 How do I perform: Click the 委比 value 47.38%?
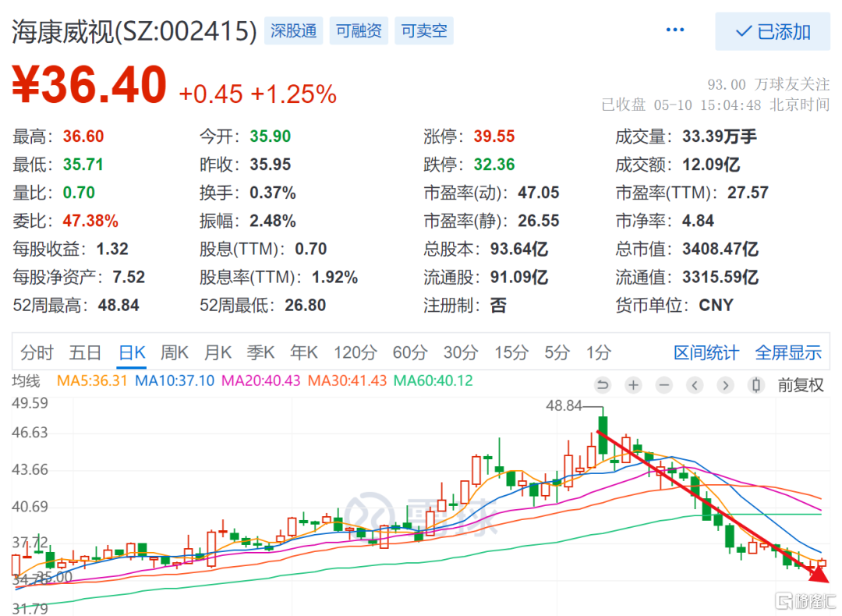coord(90,221)
